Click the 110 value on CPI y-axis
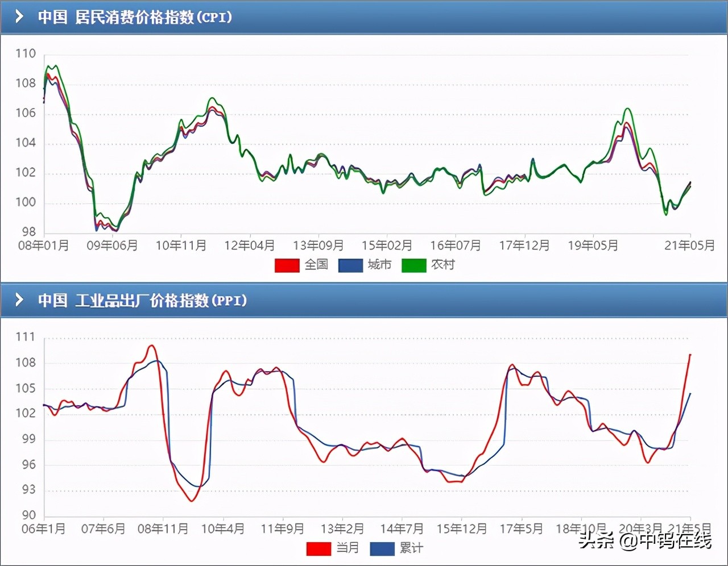The width and height of the screenshot is (728, 566). click(x=26, y=53)
